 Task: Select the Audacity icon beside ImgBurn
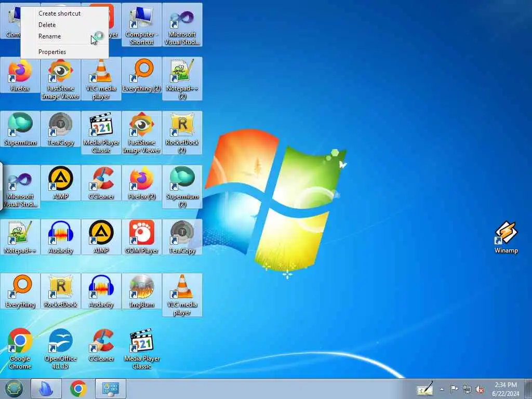(101, 291)
